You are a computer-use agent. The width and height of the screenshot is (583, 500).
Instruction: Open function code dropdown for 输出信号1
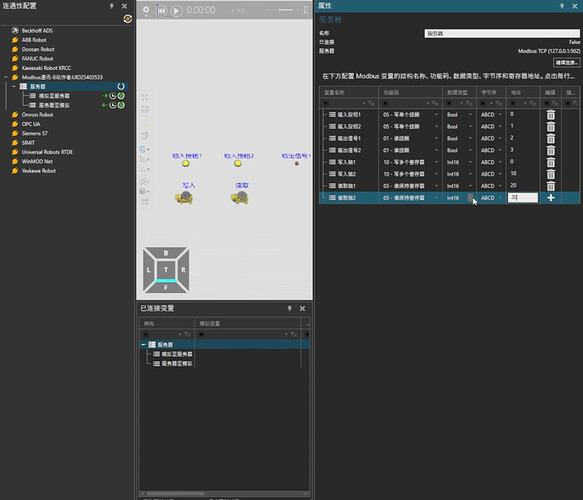click(x=437, y=138)
